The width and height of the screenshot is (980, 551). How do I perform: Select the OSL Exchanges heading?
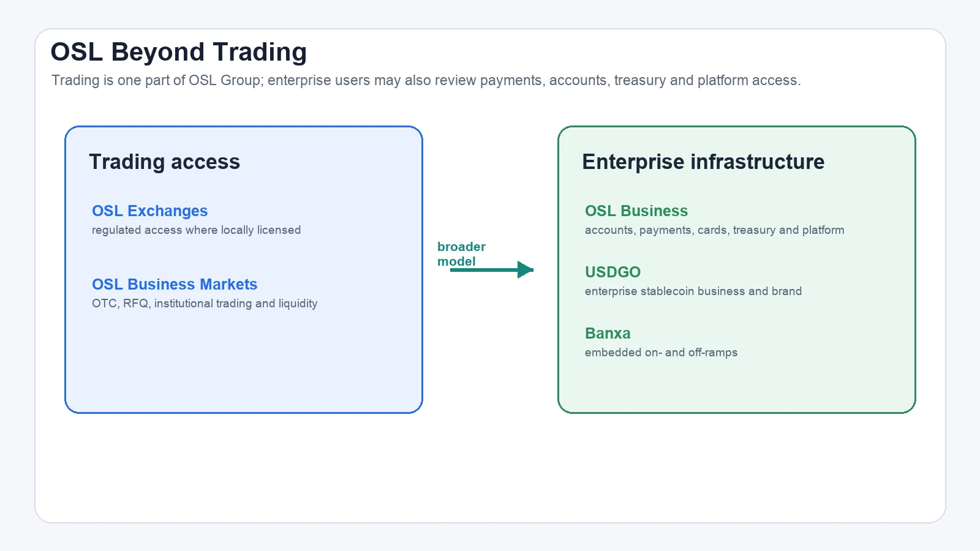149,211
